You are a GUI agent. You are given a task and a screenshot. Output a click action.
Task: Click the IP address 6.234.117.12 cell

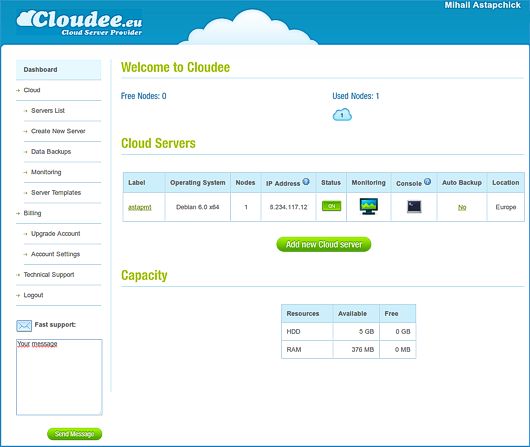pos(288,207)
